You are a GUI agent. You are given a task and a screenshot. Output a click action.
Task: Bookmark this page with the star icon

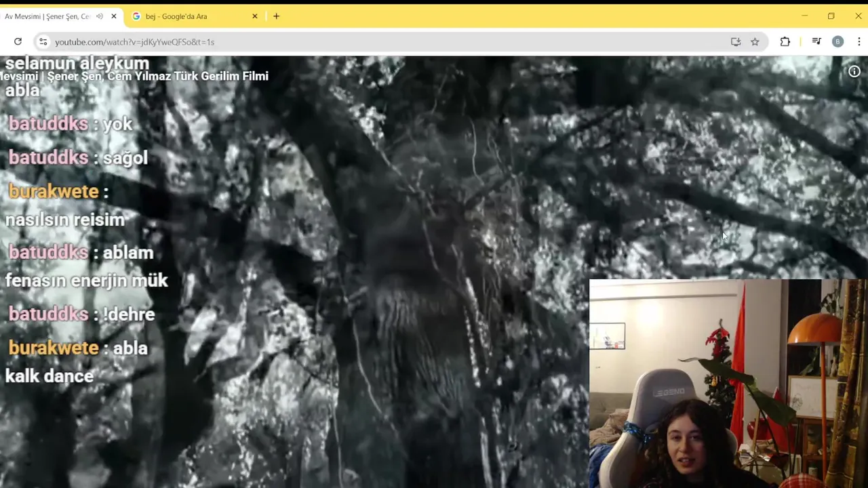[755, 42]
